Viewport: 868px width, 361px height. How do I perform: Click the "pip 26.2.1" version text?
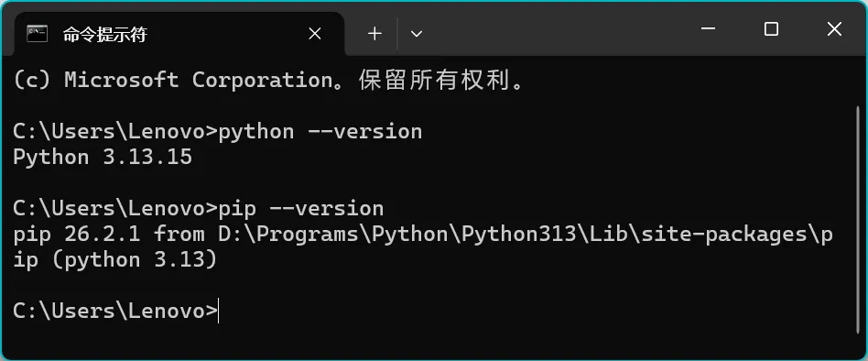76,235
